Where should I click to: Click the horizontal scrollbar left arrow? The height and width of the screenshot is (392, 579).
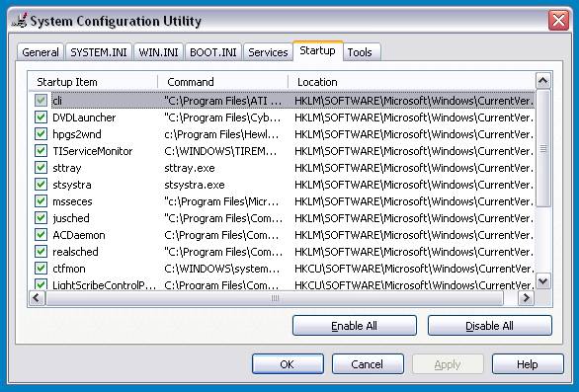click(37, 298)
